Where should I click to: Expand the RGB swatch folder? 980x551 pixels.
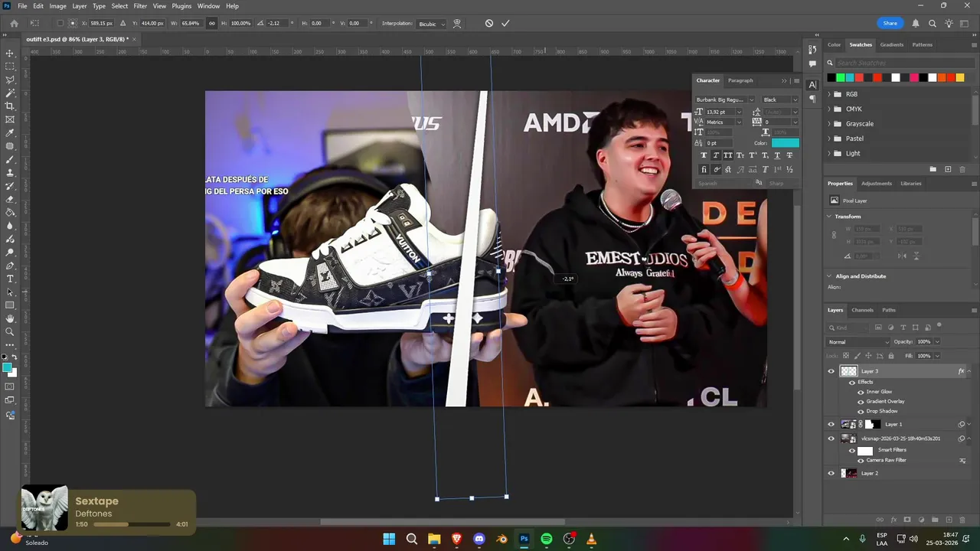coord(829,94)
